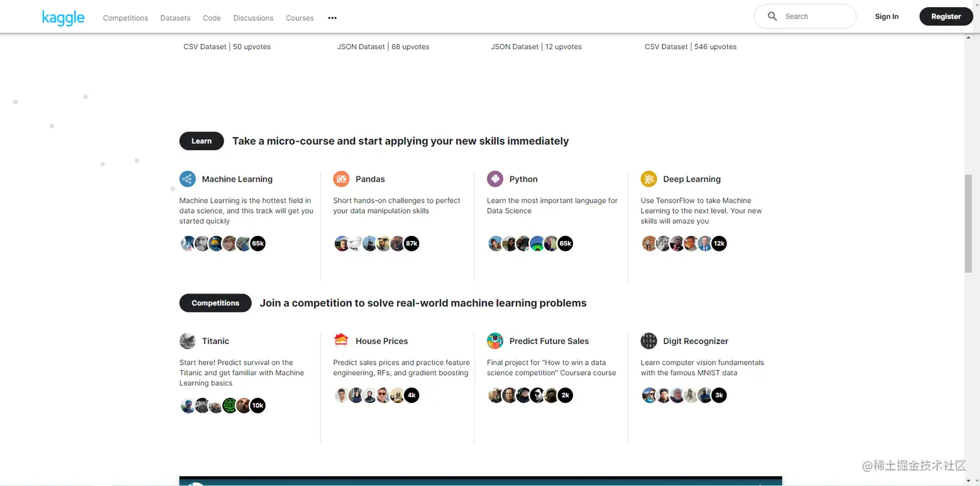Open the Competitions nav item

[x=126, y=18]
